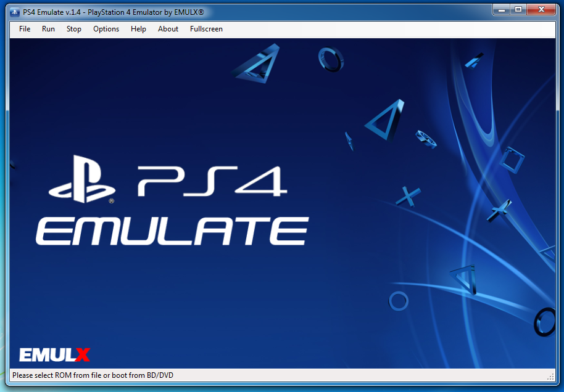Click the window title 'PS4 Emulate v.1.4' text
This screenshot has height=392, width=564.
(52, 12)
